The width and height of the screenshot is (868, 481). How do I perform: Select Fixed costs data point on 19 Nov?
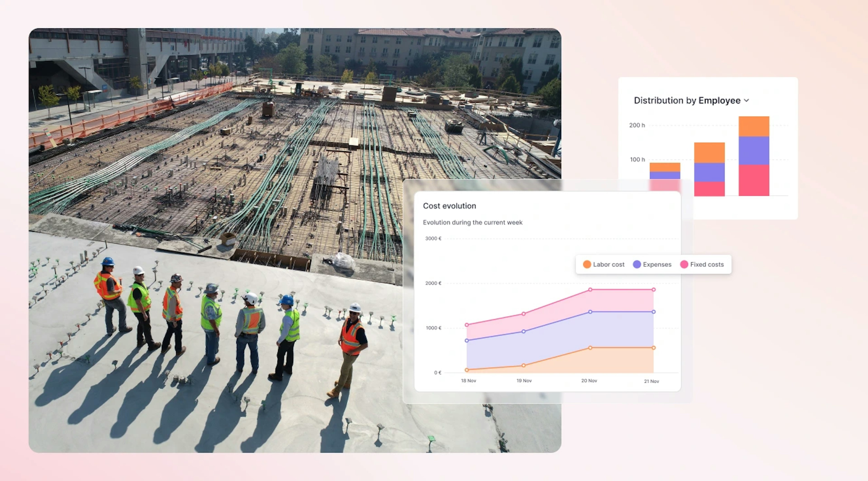[x=524, y=314]
